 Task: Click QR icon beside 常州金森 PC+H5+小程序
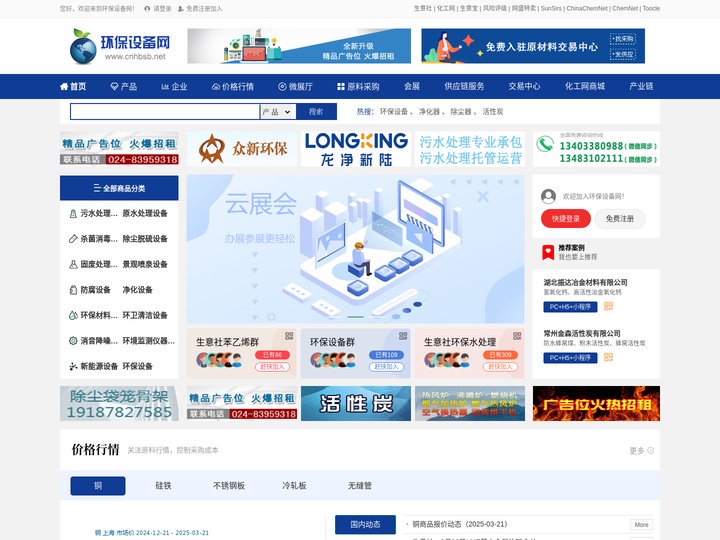608,357
